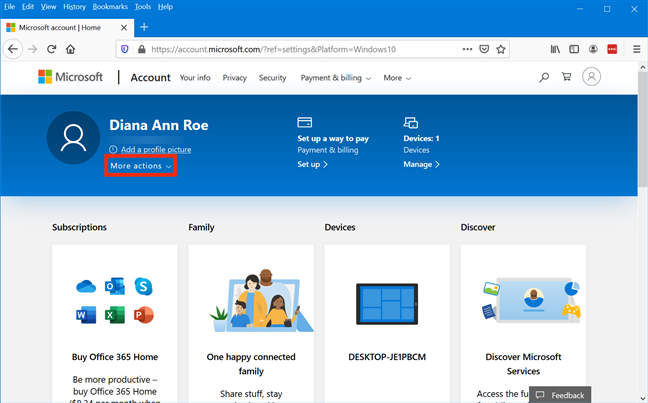Click Set up a way to pay text
Viewport: 648px width, 403px height.
[x=333, y=138]
